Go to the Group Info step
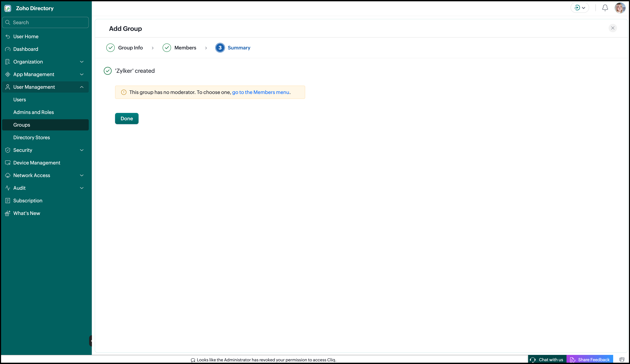The image size is (630, 364). 125,48
